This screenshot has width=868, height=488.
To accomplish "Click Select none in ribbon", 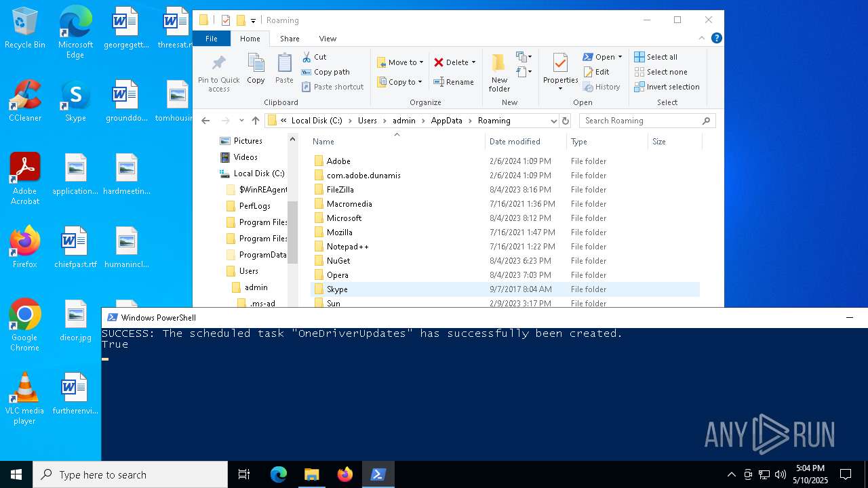I will [660, 72].
